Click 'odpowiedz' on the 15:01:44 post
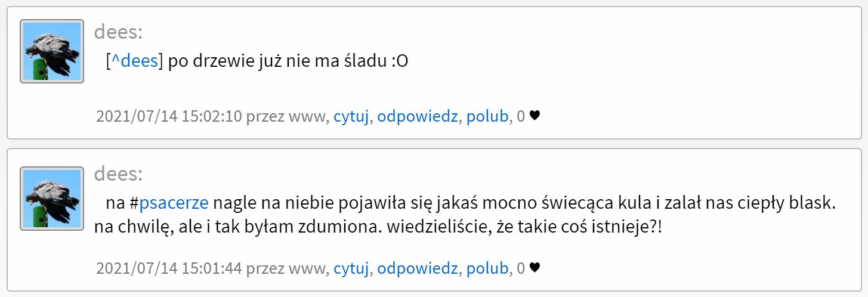 click(x=418, y=268)
